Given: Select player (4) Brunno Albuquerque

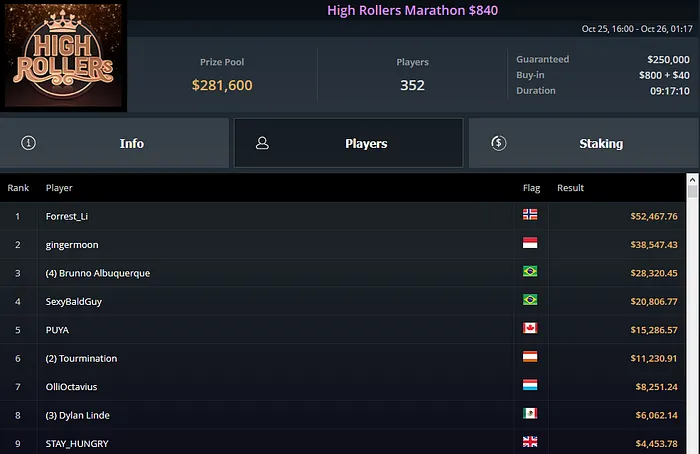Looking at the screenshot, I should coord(98,273).
